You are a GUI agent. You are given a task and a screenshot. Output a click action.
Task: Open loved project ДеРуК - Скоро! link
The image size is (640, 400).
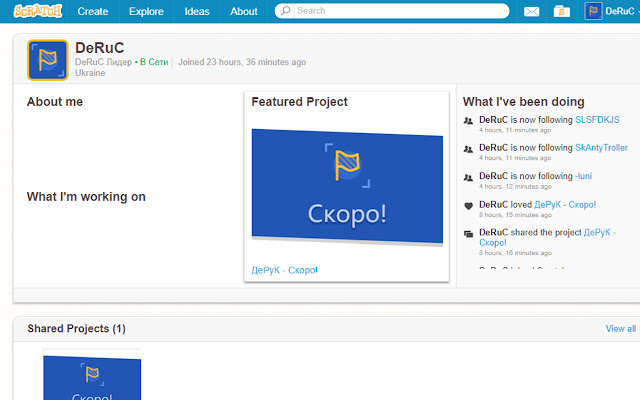[565, 204]
